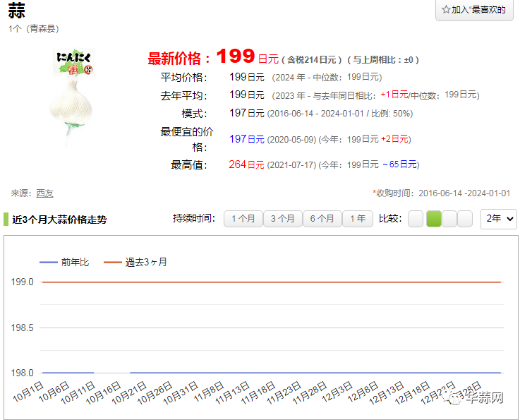Click highest price 264日元 text
Screen dimensions: 520x420
246,164
